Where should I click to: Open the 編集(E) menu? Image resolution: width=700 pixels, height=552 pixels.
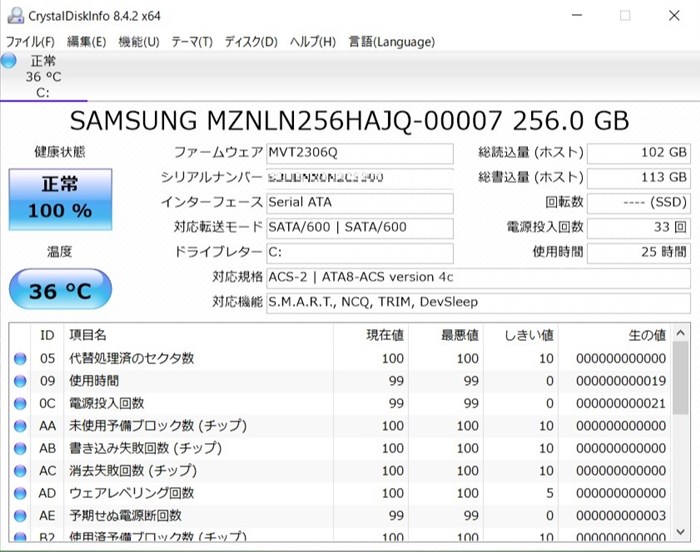(87, 42)
